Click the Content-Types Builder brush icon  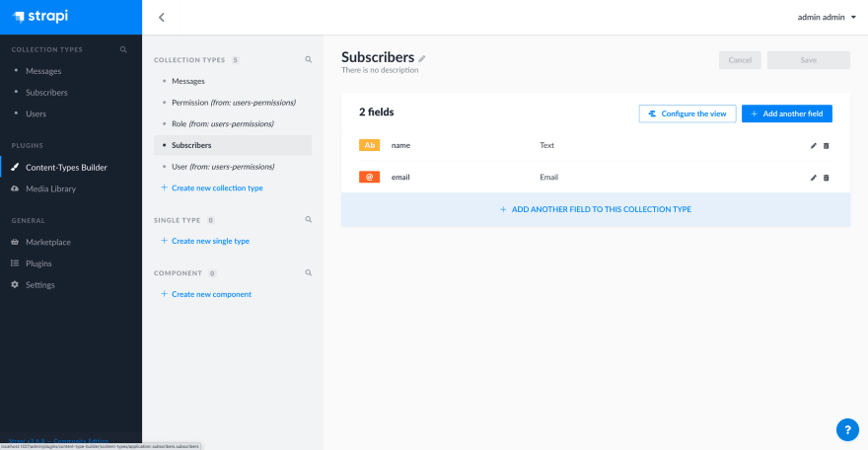click(x=15, y=167)
